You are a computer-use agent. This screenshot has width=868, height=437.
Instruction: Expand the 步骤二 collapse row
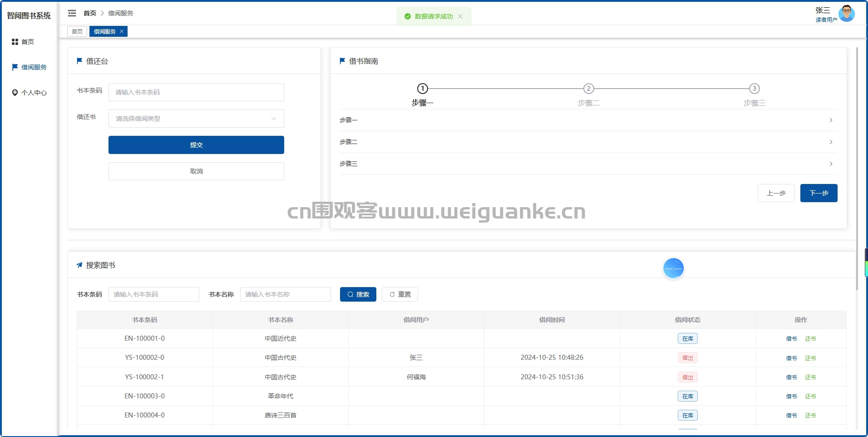point(588,142)
